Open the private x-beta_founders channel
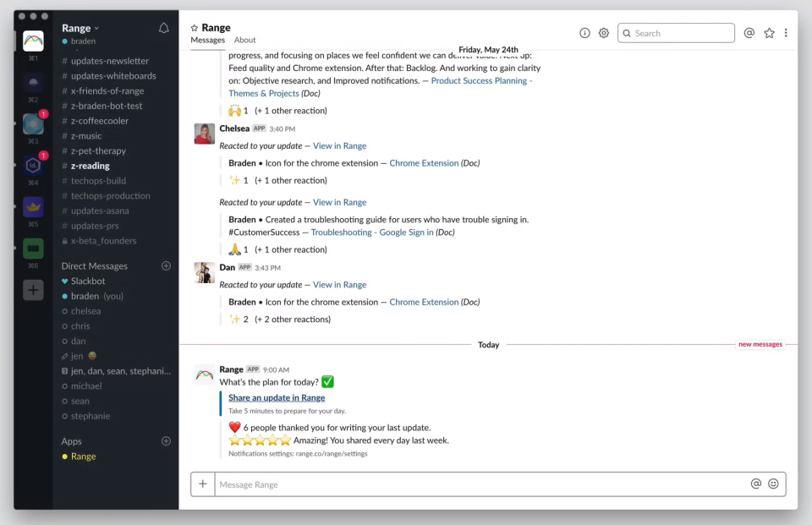This screenshot has height=525, width=812. pos(103,241)
